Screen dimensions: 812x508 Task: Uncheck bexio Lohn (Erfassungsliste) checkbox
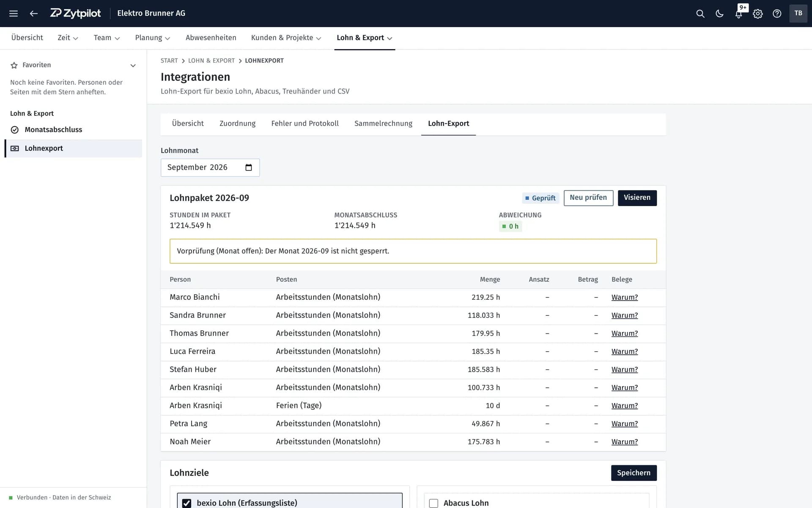187,503
